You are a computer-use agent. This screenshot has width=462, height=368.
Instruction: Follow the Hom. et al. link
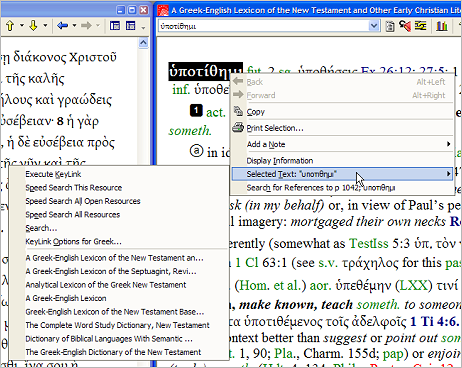[270, 286]
